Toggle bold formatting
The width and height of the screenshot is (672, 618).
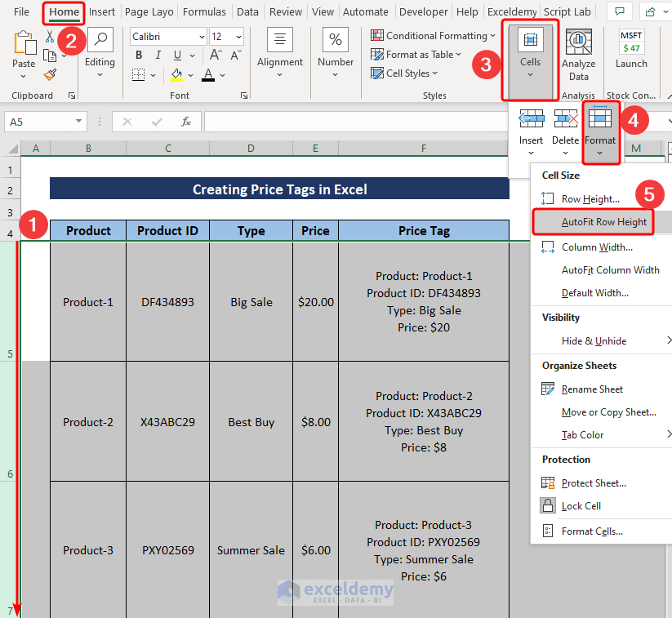pyautogui.click(x=138, y=55)
